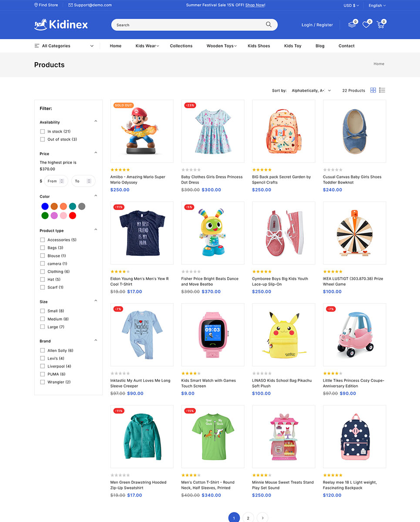Expand the All Categories menu
Image resolution: width=420 pixels, height=522 pixels.
[x=64, y=46]
